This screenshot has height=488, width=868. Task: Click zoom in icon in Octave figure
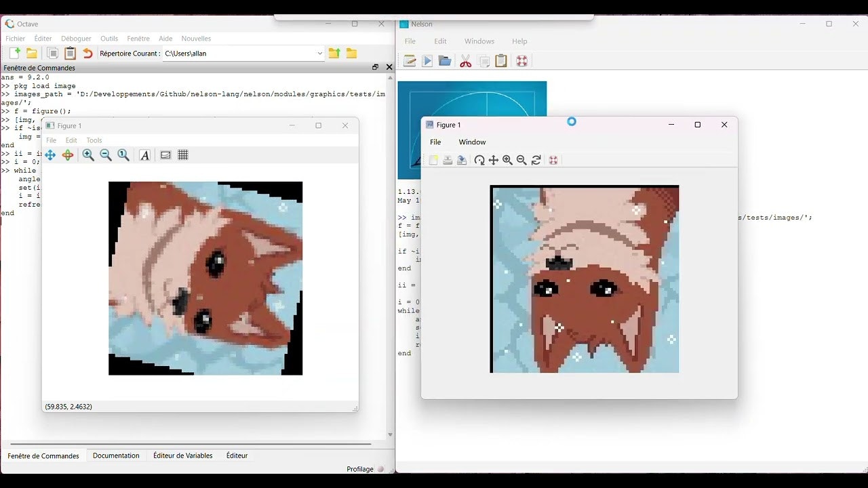click(88, 155)
